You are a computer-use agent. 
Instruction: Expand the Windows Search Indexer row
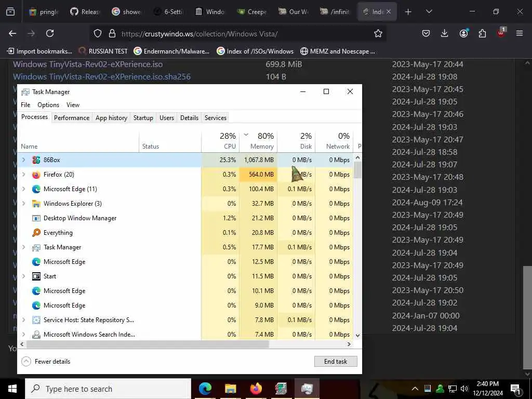(x=24, y=335)
